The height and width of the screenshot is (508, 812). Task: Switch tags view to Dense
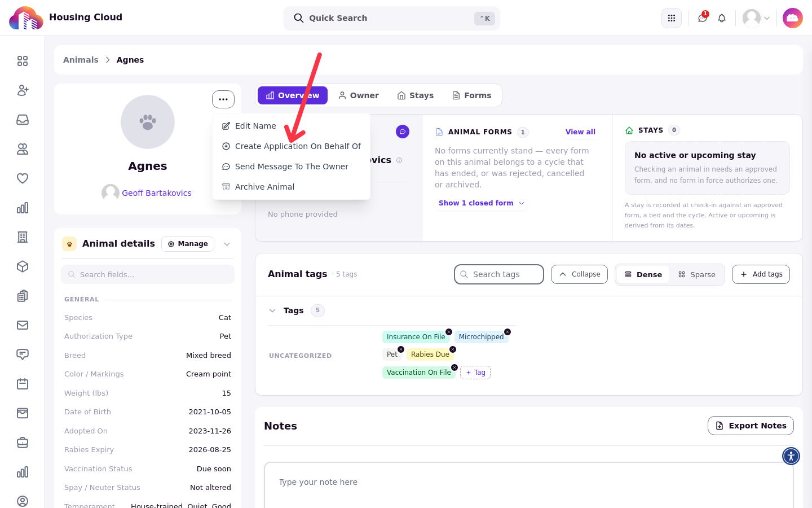(x=643, y=274)
